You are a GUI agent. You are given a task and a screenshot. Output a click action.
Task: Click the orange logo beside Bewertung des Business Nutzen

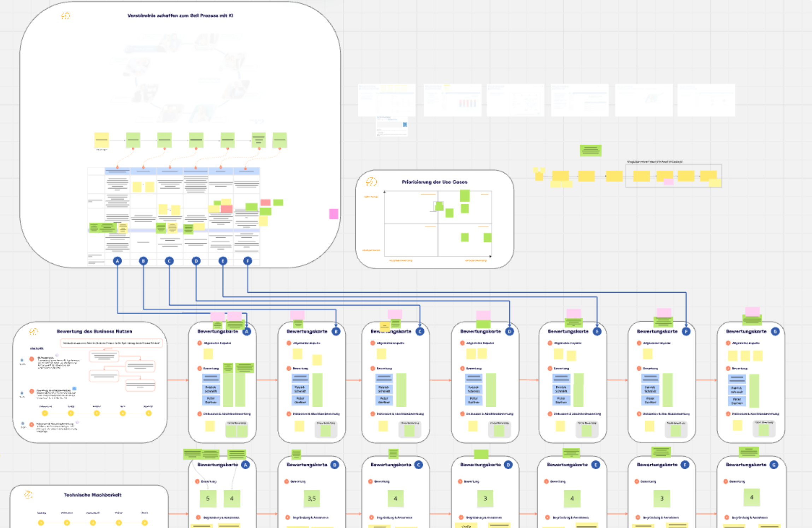(34, 331)
